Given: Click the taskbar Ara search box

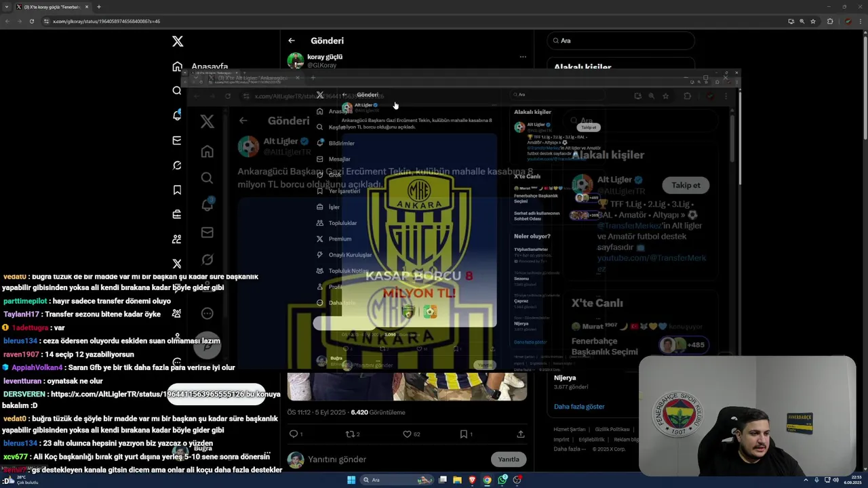Looking at the screenshot, I should 397,480.
